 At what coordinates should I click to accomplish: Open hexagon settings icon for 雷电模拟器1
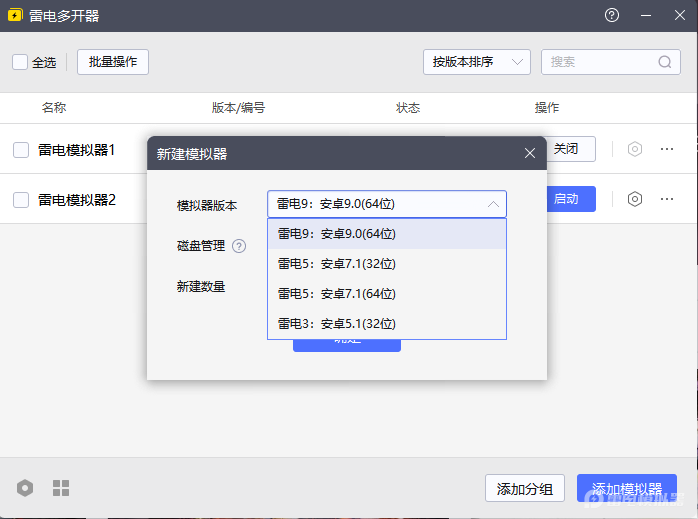tap(635, 149)
